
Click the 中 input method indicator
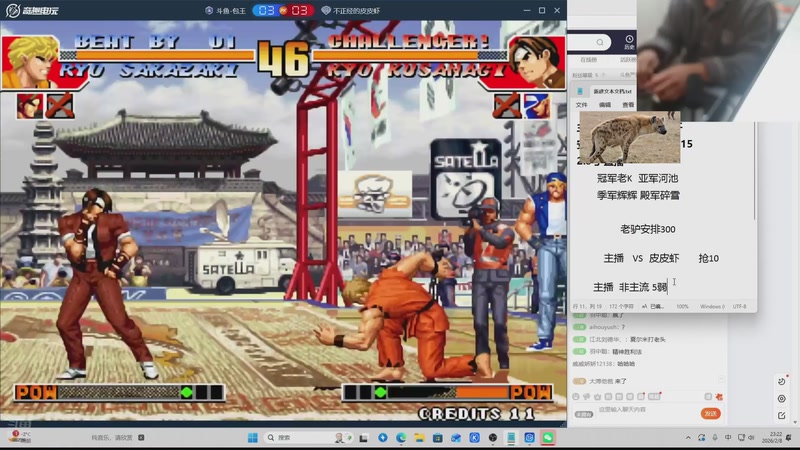tap(728, 438)
